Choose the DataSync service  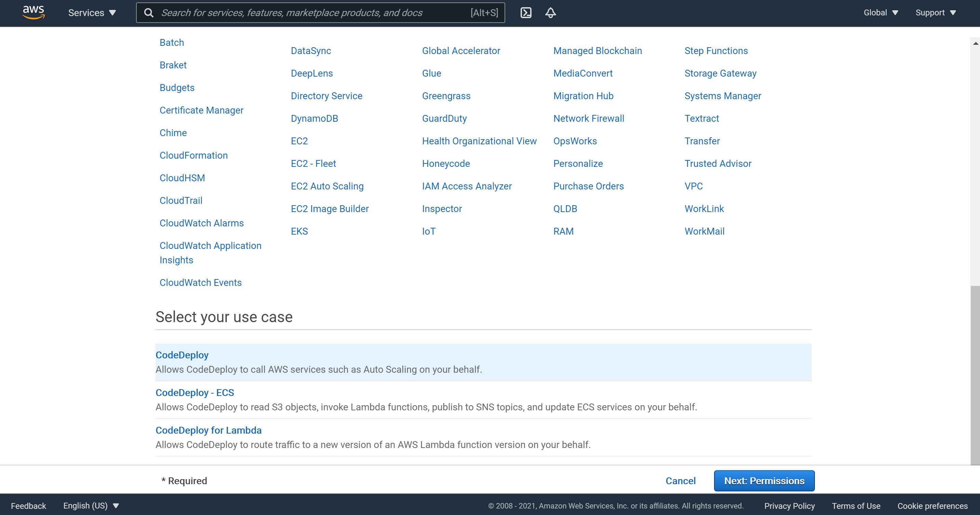(x=311, y=51)
